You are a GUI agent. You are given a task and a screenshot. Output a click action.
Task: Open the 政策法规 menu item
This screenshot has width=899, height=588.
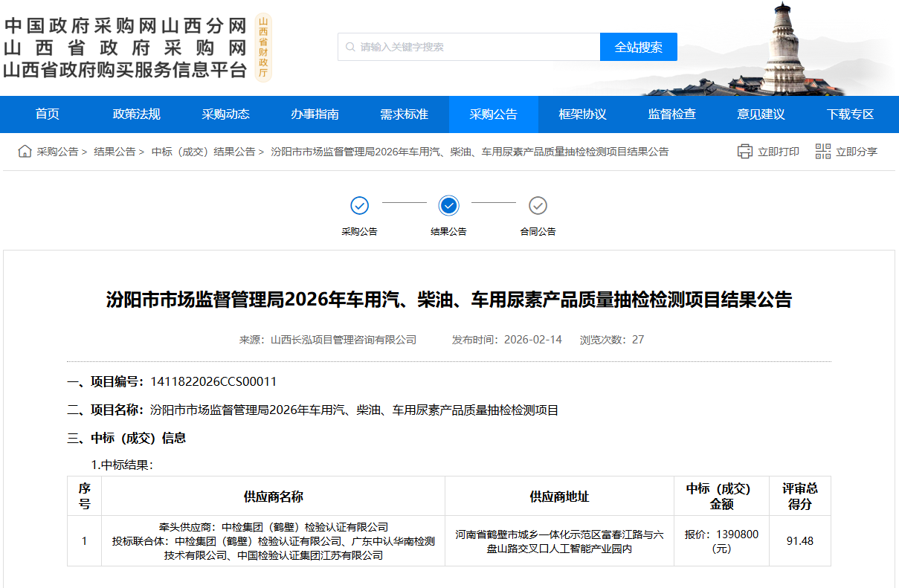point(137,114)
